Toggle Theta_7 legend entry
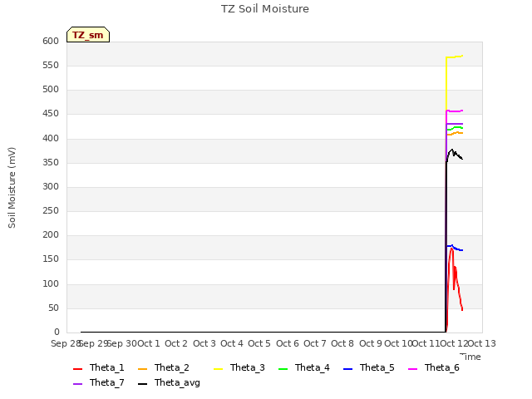 pyautogui.click(x=99, y=382)
